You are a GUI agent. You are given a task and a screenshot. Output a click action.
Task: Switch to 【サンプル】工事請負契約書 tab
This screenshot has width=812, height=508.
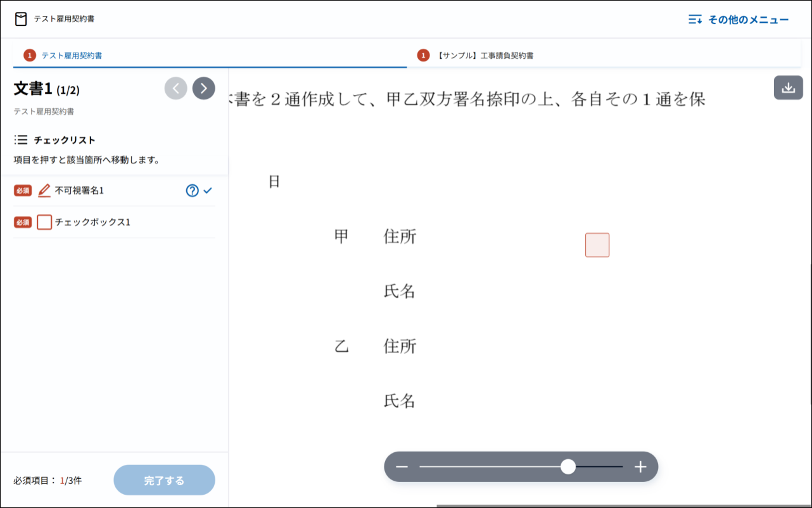[485, 56]
